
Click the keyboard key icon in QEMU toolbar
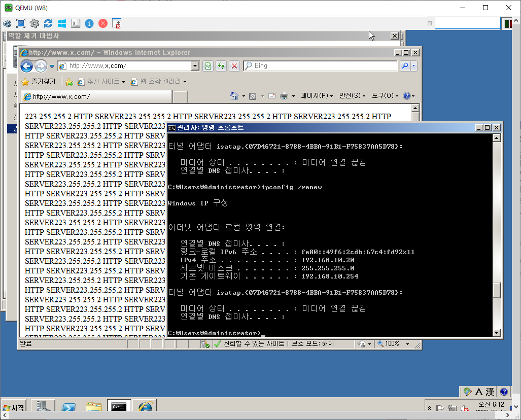pos(76,24)
